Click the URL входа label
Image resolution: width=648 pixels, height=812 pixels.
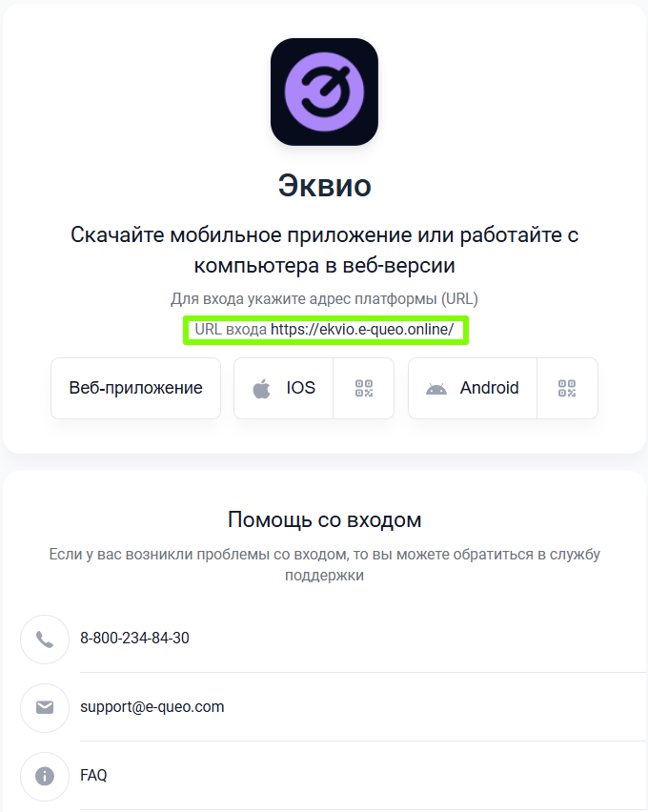[231, 330]
